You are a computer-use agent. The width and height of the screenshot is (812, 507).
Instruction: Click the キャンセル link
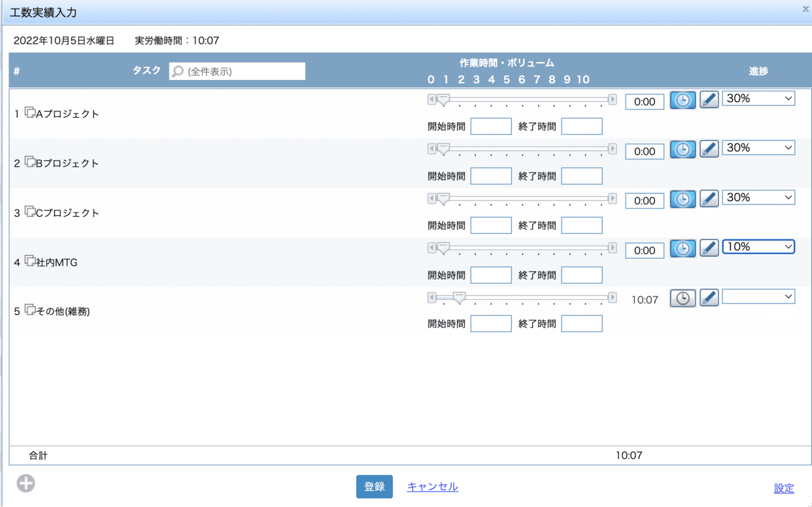432,487
